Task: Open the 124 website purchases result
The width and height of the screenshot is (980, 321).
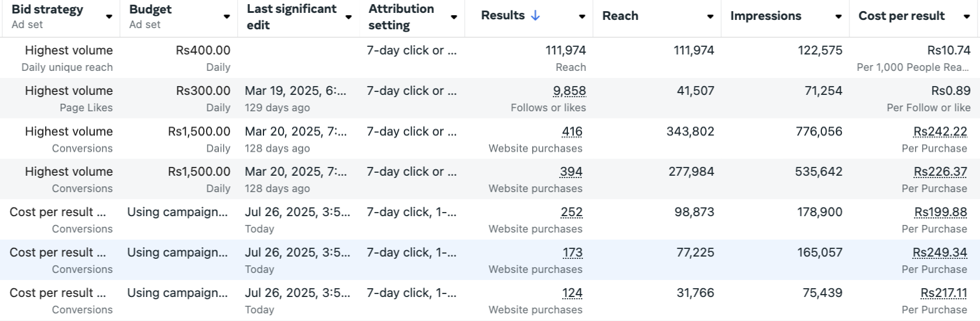Action: pos(572,293)
